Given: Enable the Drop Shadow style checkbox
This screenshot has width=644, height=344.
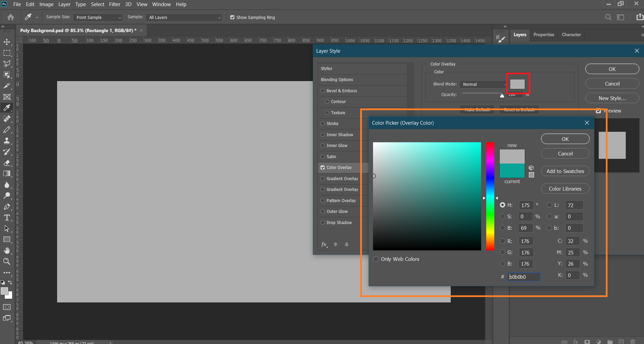Looking at the screenshot, I should [x=323, y=223].
